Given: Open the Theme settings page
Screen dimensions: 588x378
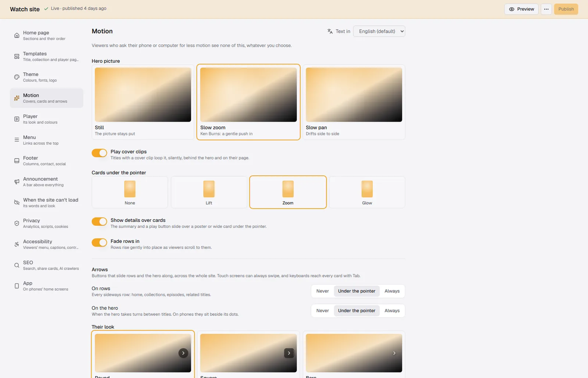Looking at the screenshot, I should (x=47, y=77).
